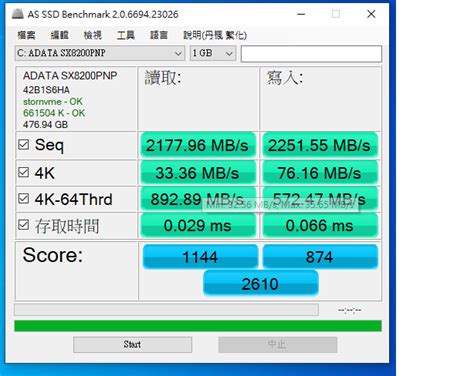Open the 說明 menu
Screen dimensions: 474x376
pyautogui.click(x=215, y=35)
